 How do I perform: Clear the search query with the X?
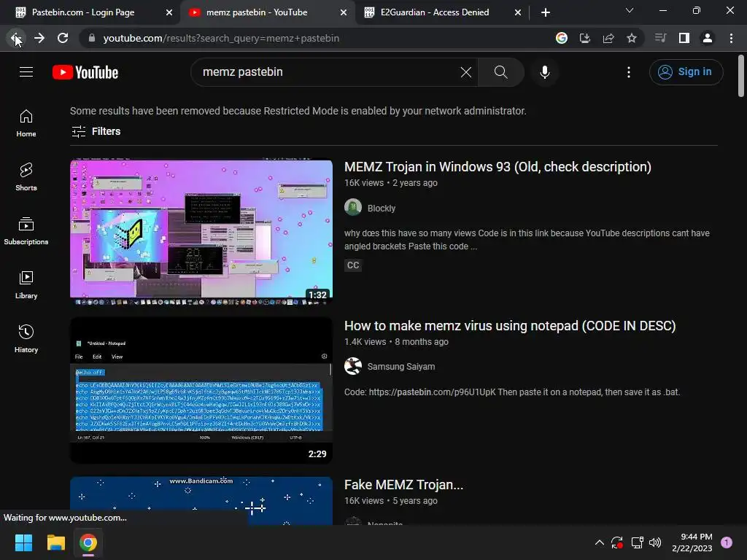466,72
